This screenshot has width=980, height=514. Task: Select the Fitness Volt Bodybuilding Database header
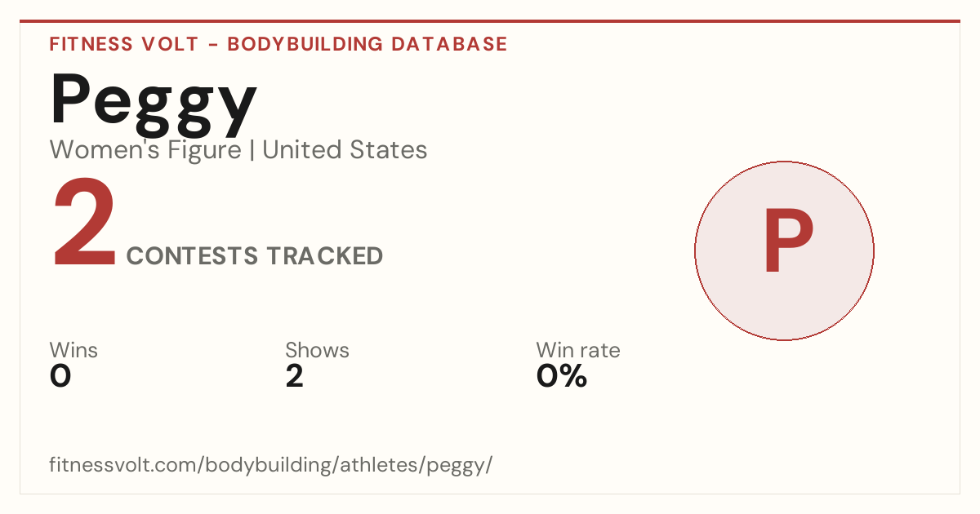click(x=278, y=44)
